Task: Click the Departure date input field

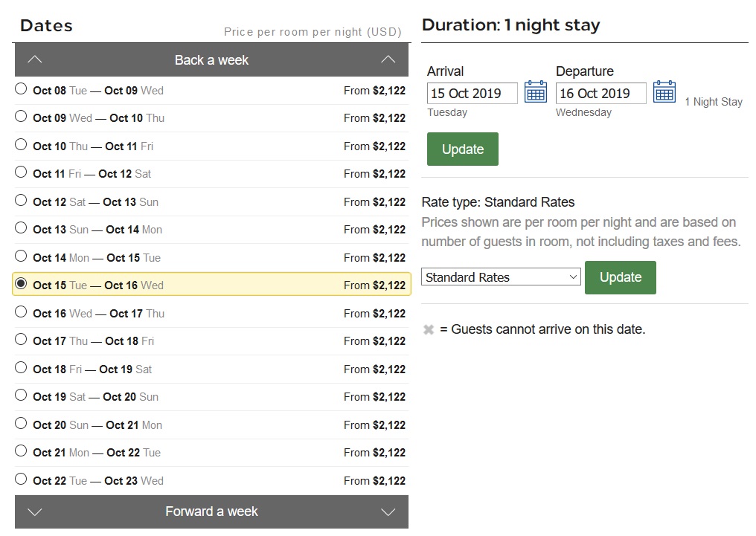Action: (x=600, y=94)
